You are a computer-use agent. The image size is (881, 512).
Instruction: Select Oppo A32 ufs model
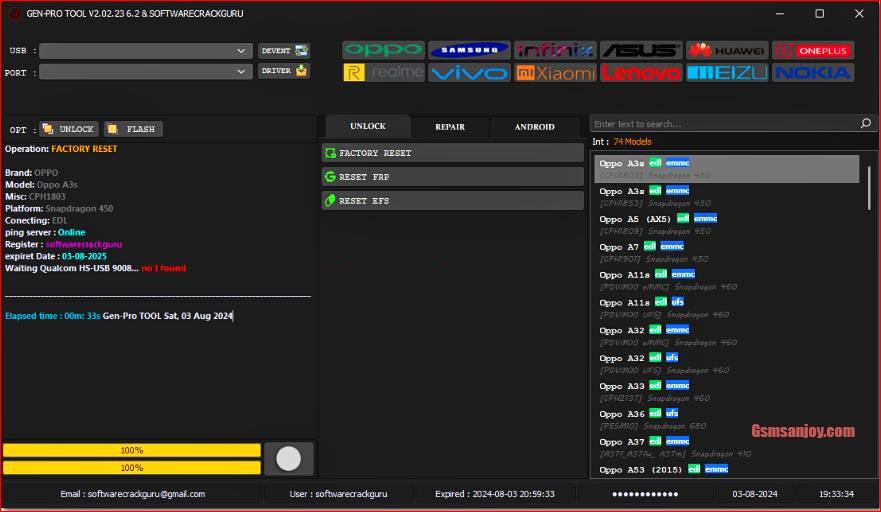pyautogui.click(x=727, y=364)
